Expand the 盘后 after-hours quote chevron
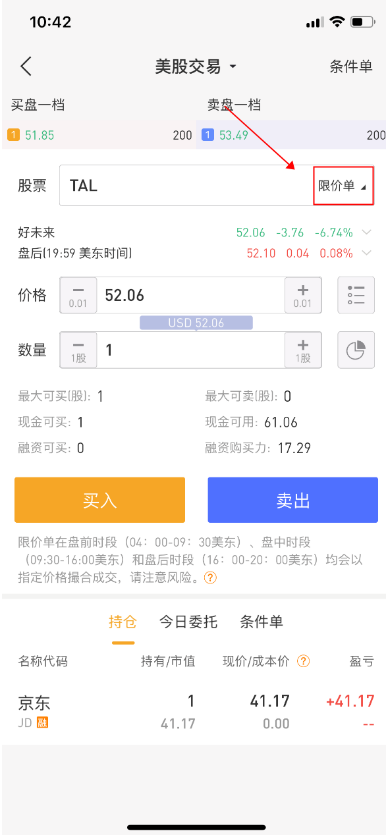Image resolution: width=386 pixels, height=835 pixels. pyautogui.click(x=366, y=253)
